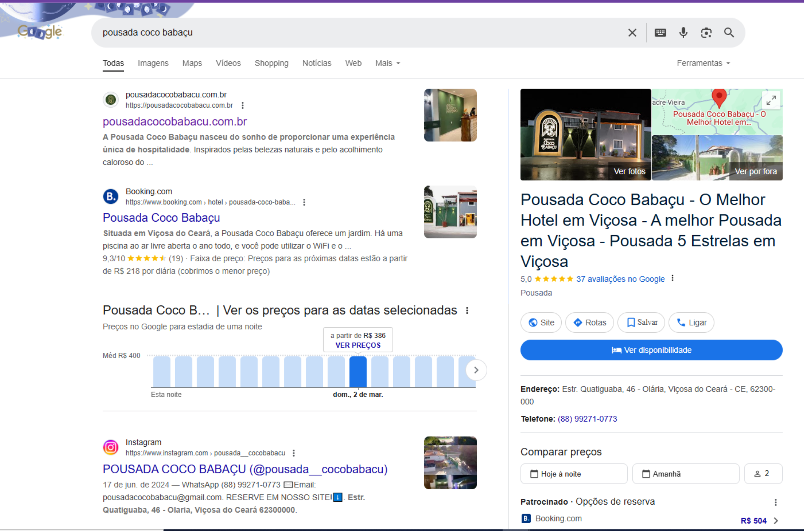Select the Todas results tab
The height and width of the screenshot is (532, 805).
point(113,63)
